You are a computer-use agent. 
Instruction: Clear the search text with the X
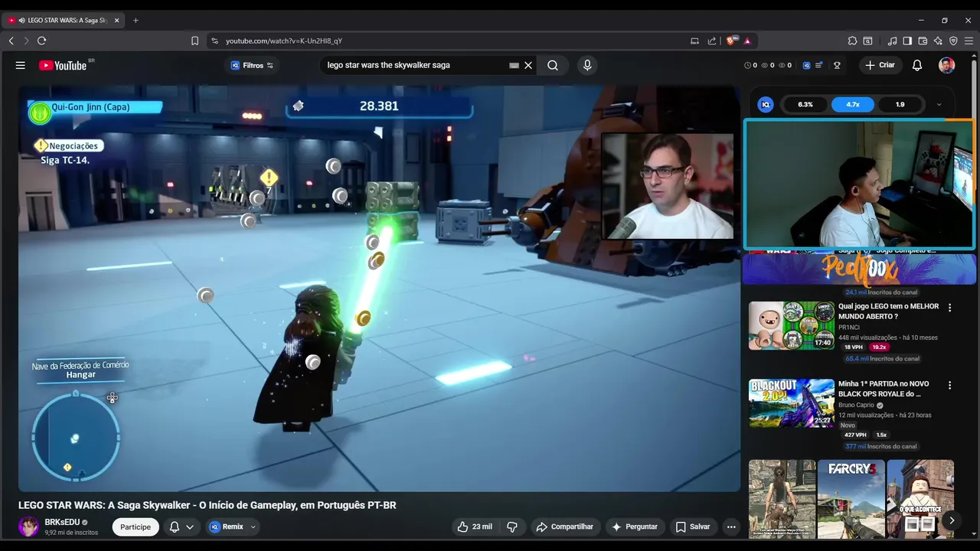528,65
